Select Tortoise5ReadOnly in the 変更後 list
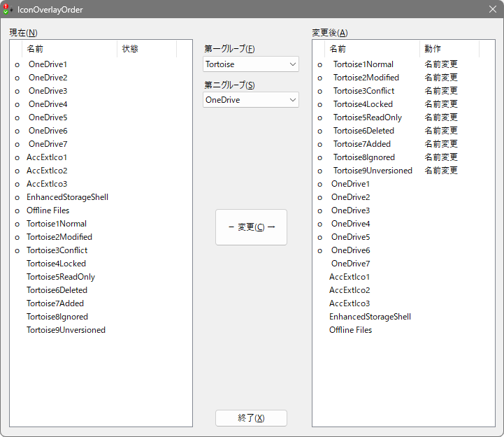Image resolution: width=504 pixels, height=437 pixels. tap(367, 117)
